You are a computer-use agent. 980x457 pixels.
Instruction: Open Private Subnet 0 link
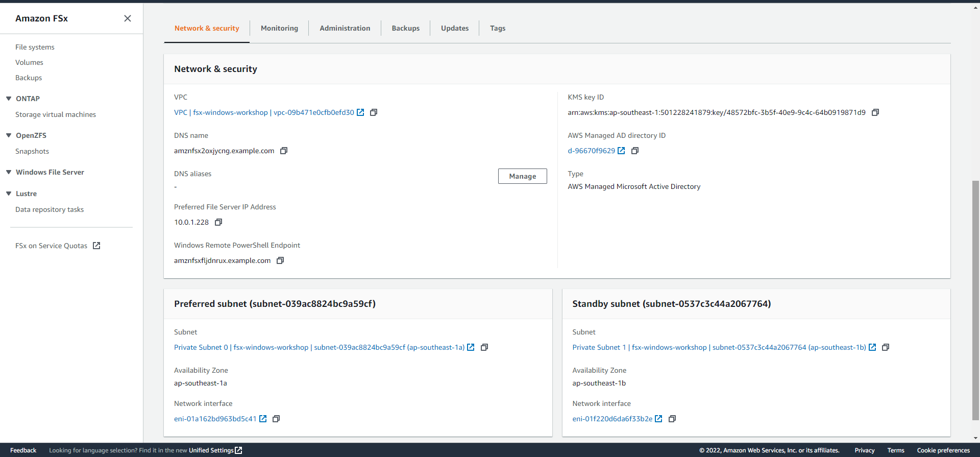point(319,347)
